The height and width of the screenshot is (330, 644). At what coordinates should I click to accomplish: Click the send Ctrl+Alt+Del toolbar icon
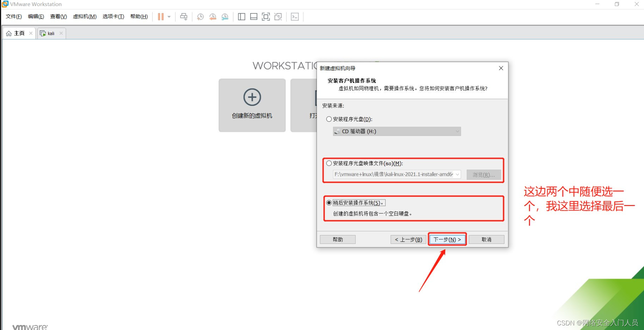(x=184, y=17)
